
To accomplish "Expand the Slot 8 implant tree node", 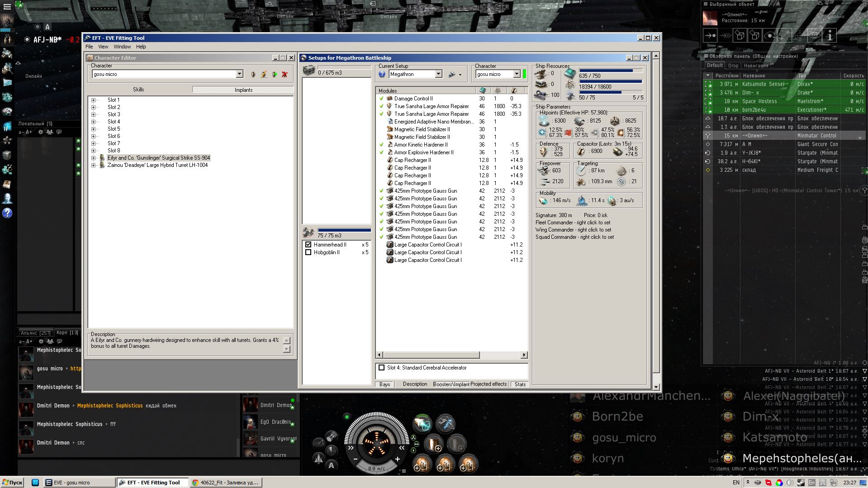I will [93, 151].
